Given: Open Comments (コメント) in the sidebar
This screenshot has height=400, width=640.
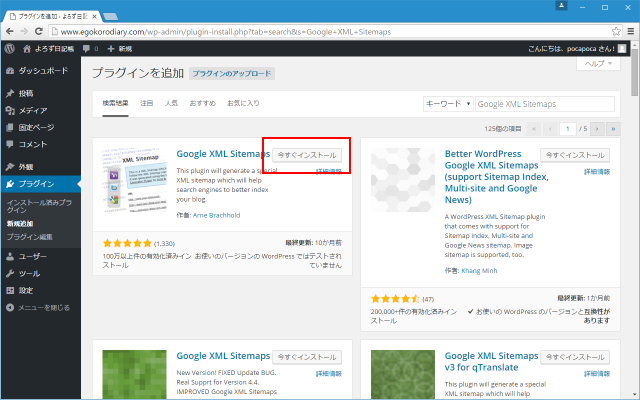Looking at the screenshot, I should point(33,144).
